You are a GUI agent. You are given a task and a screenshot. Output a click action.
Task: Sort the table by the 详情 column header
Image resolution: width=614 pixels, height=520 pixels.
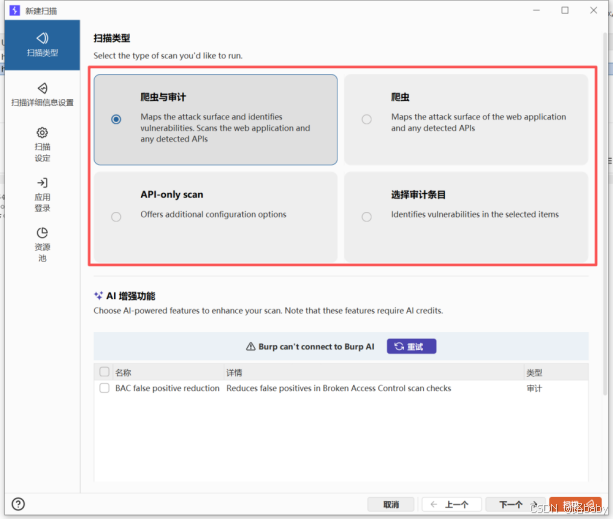(374, 372)
